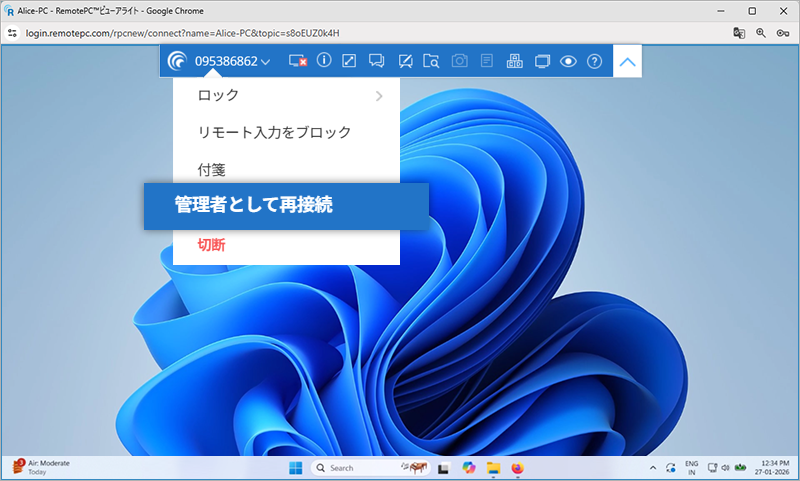Click the network icon in system tray

712,468
